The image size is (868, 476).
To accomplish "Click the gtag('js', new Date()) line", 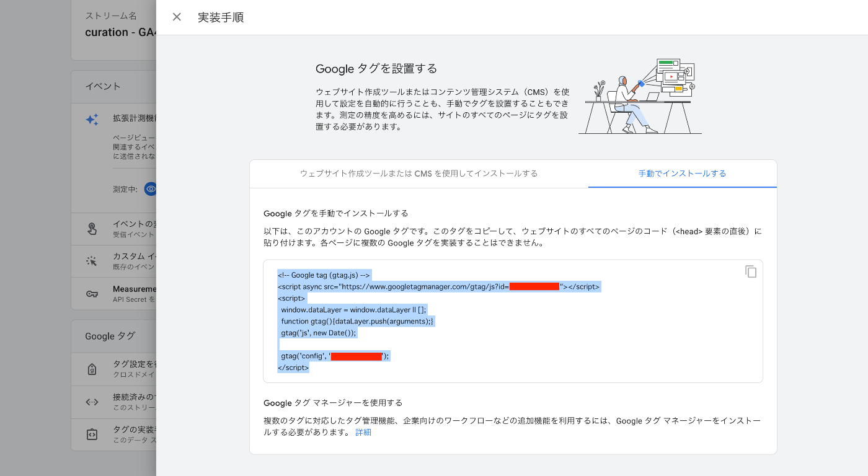I will [x=318, y=333].
